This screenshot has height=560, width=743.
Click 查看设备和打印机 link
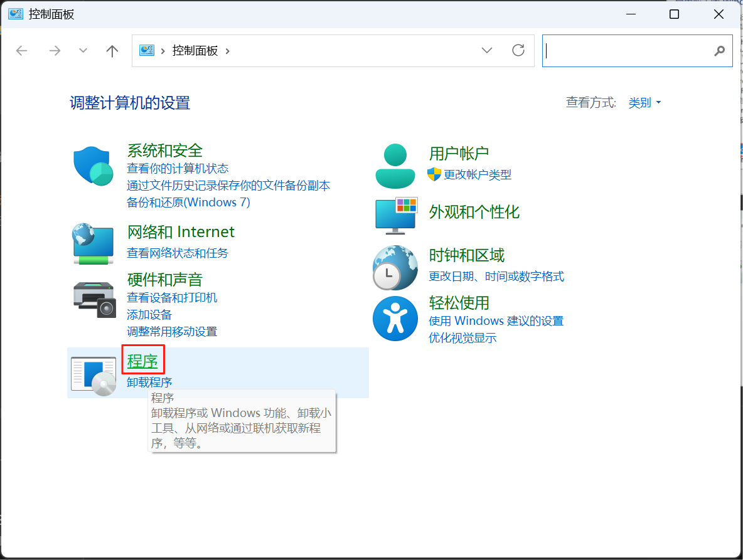tap(172, 298)
